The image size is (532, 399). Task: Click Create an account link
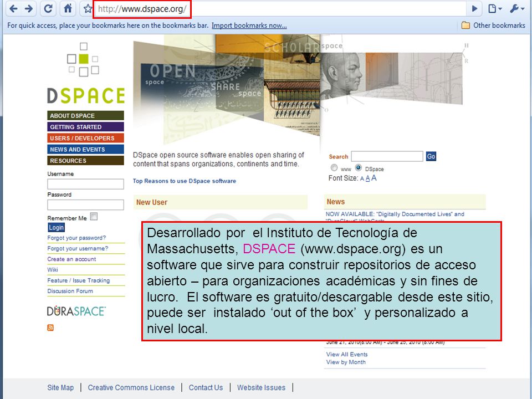click(71, 259)
